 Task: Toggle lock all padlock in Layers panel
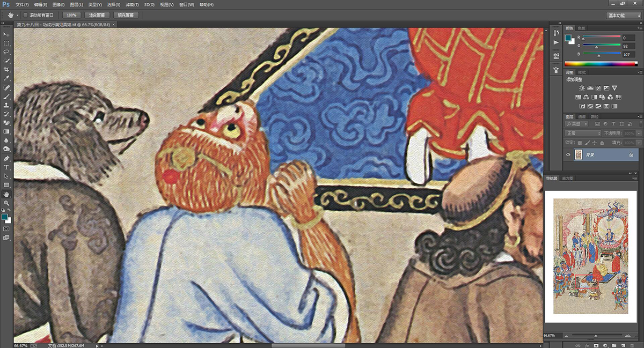click(x=602, y=143)
